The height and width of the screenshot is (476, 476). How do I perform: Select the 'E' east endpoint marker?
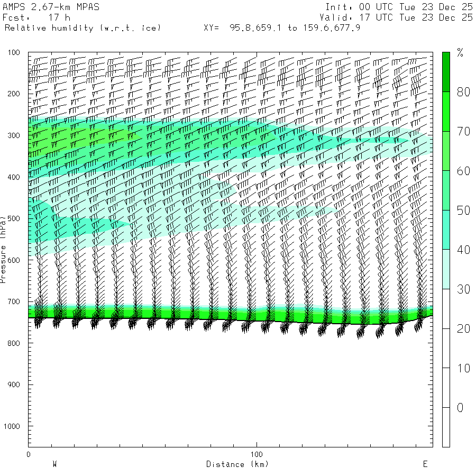point(425,464)
